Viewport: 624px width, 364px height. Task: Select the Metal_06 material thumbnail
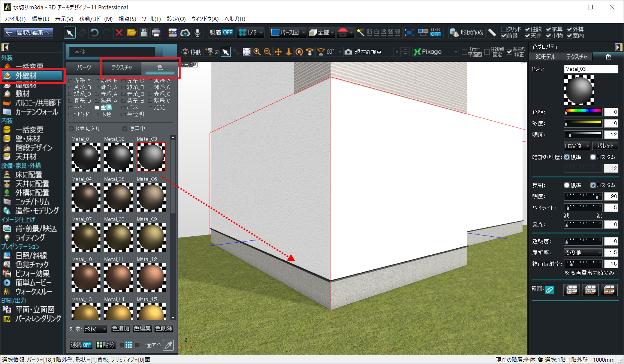151,197
